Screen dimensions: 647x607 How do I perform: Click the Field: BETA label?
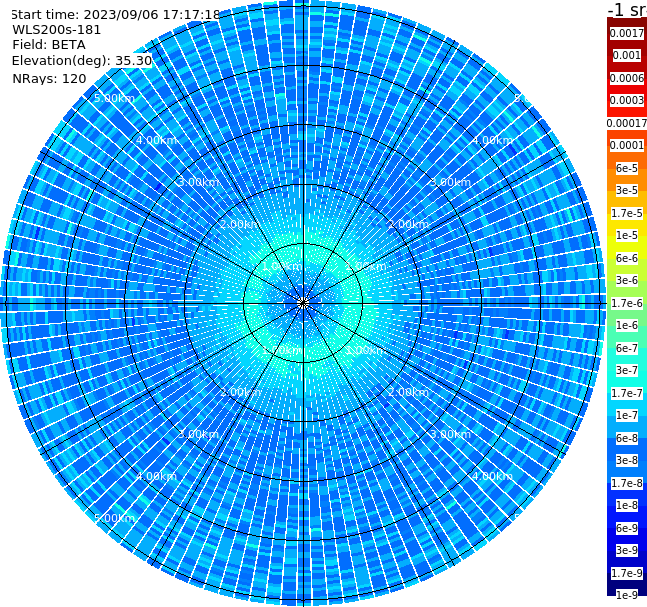point(49,45)
